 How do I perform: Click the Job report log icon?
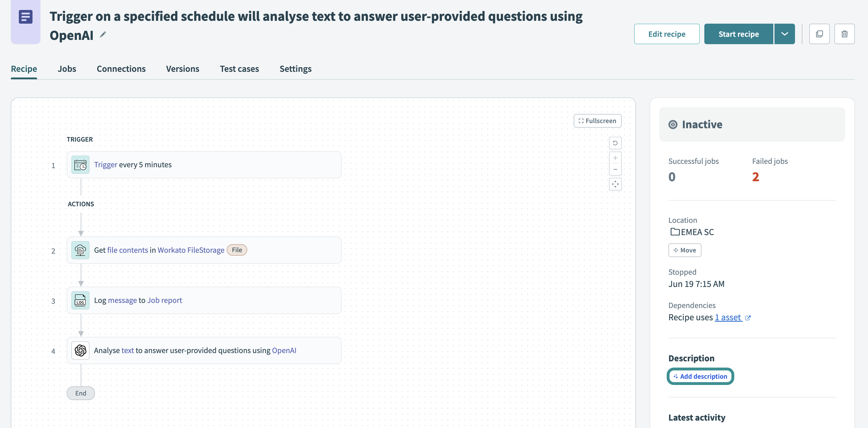(80, 300)
